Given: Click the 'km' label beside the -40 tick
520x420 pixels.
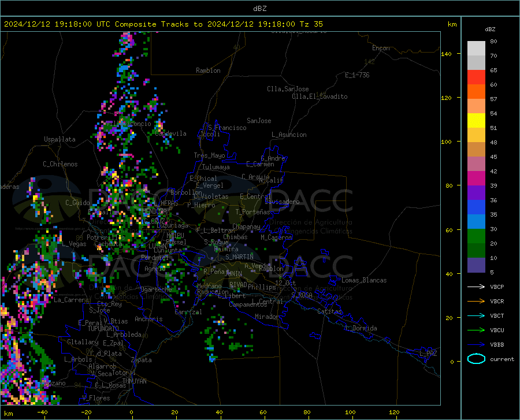Looking at the screenshot, I should point(8,414).
